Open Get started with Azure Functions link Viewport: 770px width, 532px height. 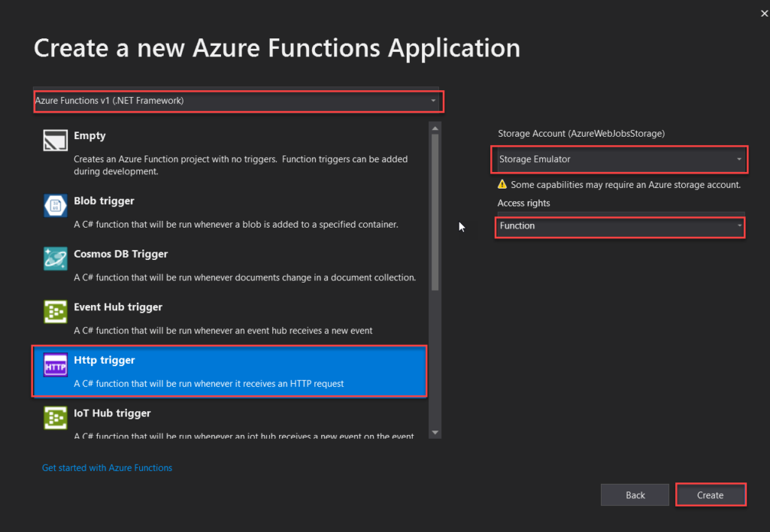[107, 467]
